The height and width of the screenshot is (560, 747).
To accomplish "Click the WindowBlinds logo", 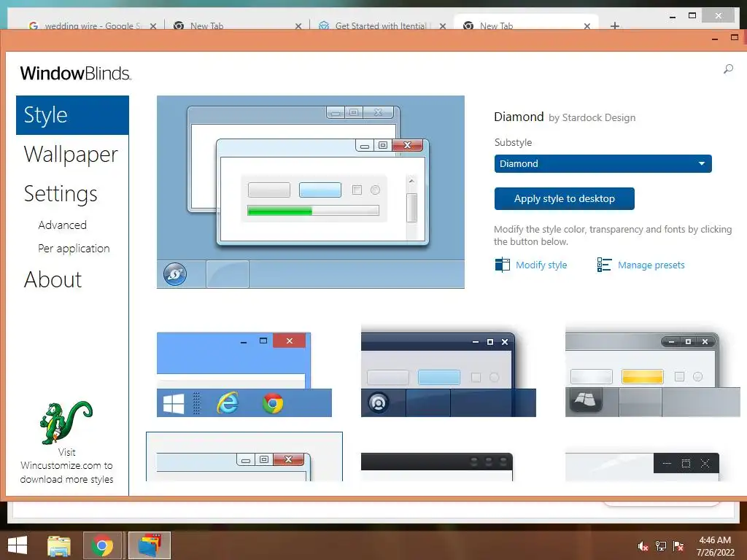I will coord(75,74).
